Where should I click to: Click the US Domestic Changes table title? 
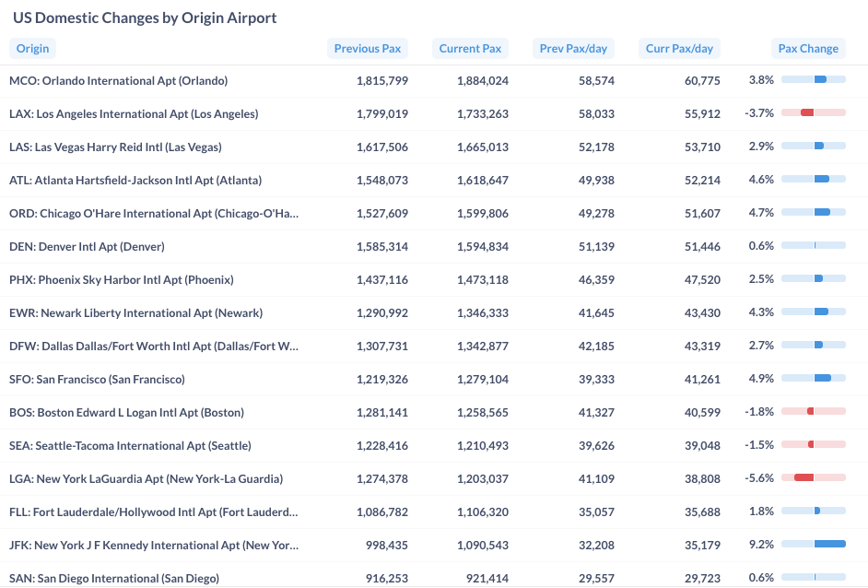(145, 18)
